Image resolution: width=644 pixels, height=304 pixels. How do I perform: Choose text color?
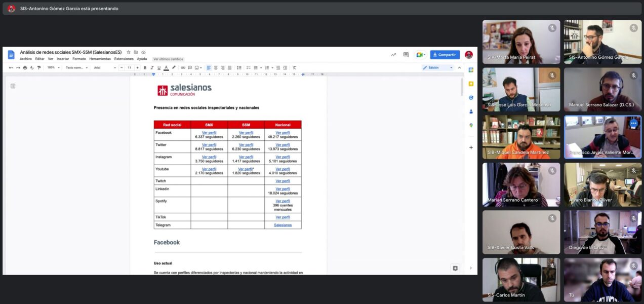coord(166,67)
